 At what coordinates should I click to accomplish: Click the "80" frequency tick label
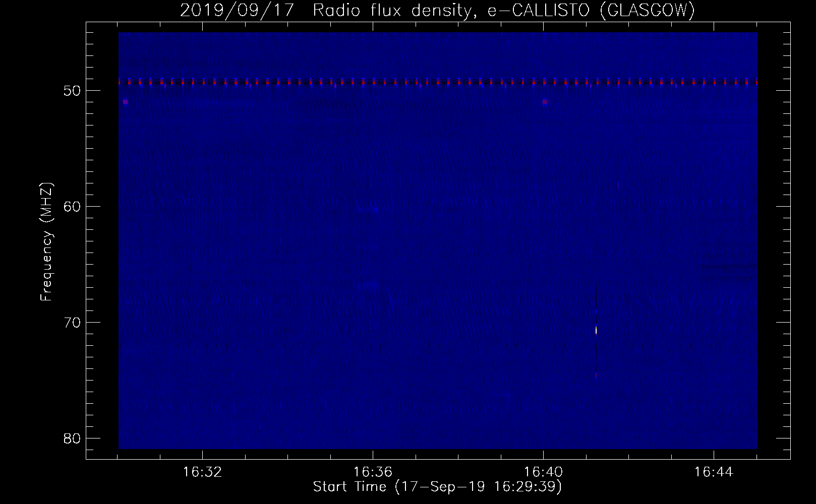(x=72, y=438)
